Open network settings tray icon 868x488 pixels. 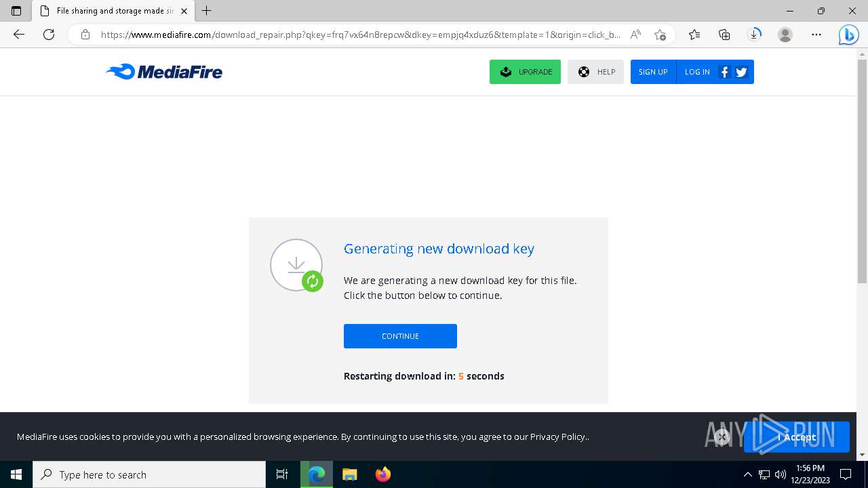(x=764, y=474)
